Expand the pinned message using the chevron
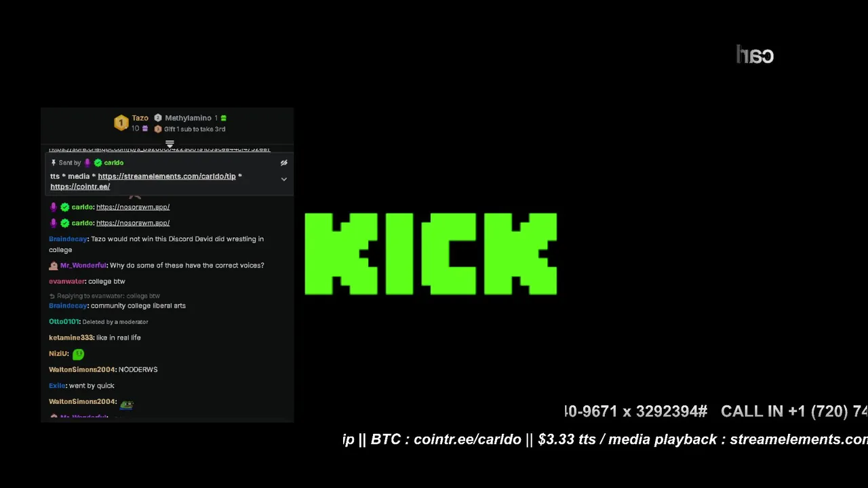868x488 pixels. click(284, 179)
